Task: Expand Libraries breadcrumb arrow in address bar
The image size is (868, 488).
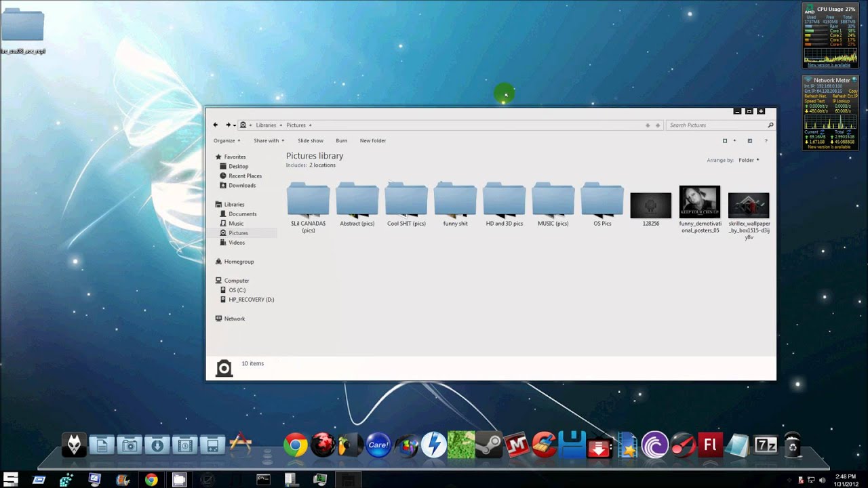Action: click(281, 125)
